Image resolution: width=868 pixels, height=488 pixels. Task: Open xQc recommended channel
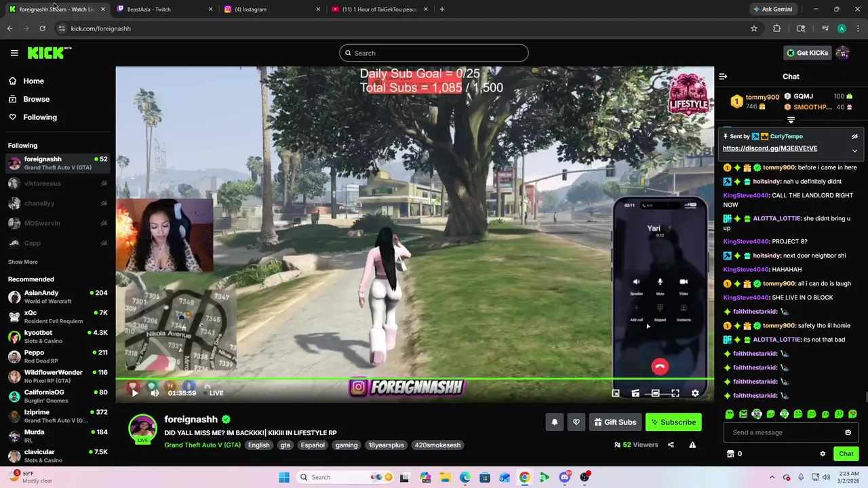coord(58,317)
